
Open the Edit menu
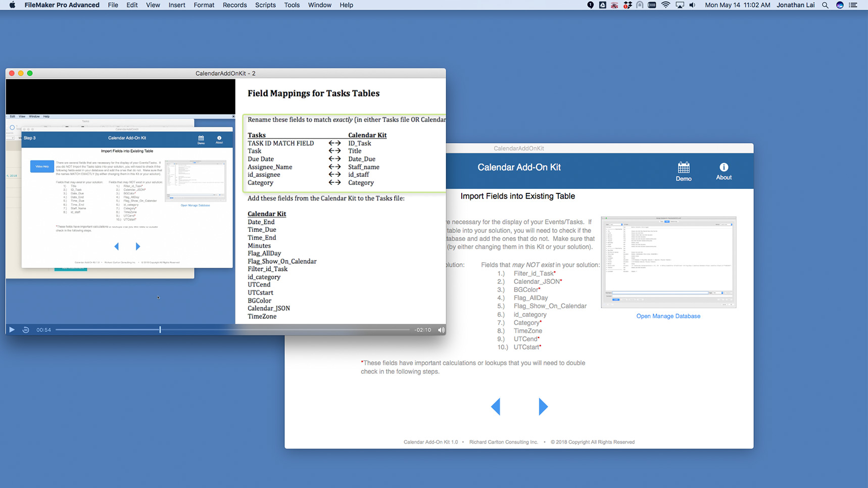click(132, 5)
